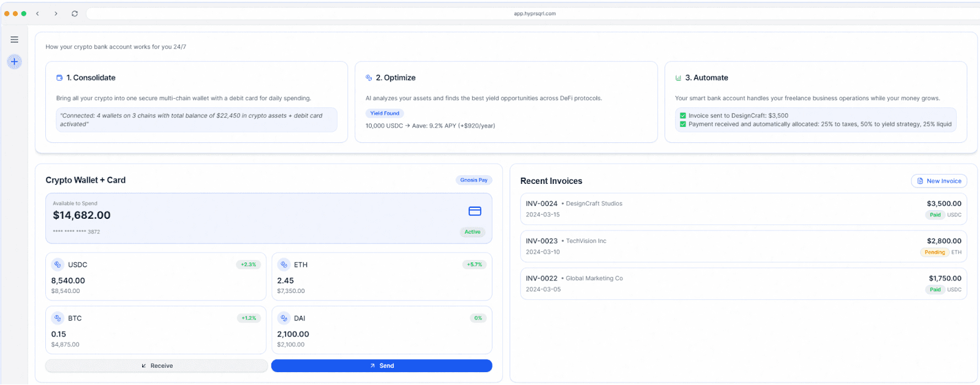
Task: Click Pending status on INV-0023
Action: tap(934, 253)
